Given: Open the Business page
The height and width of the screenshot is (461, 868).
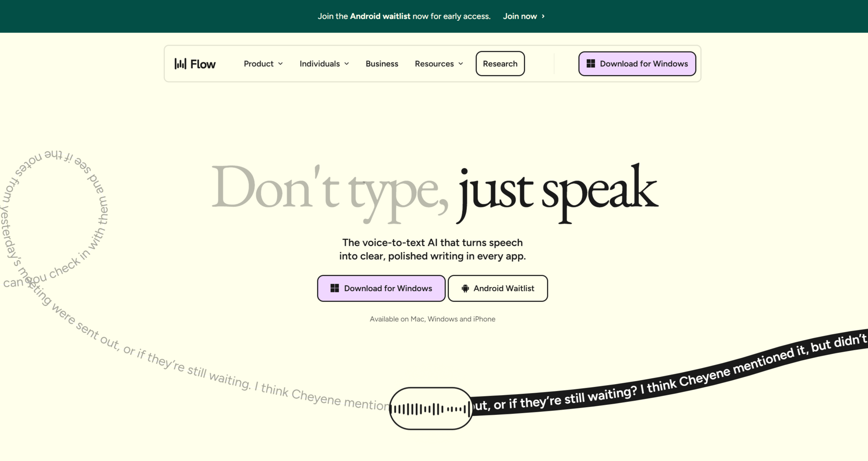Looking at the screenshot, I should pos(382,64).
